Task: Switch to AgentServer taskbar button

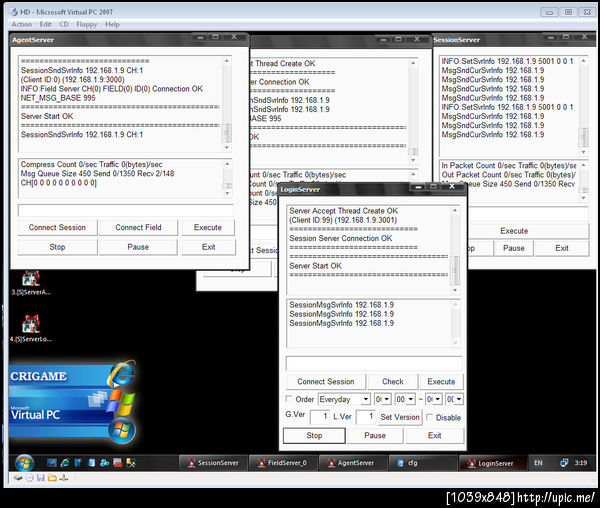Action: tap(352, 463)
